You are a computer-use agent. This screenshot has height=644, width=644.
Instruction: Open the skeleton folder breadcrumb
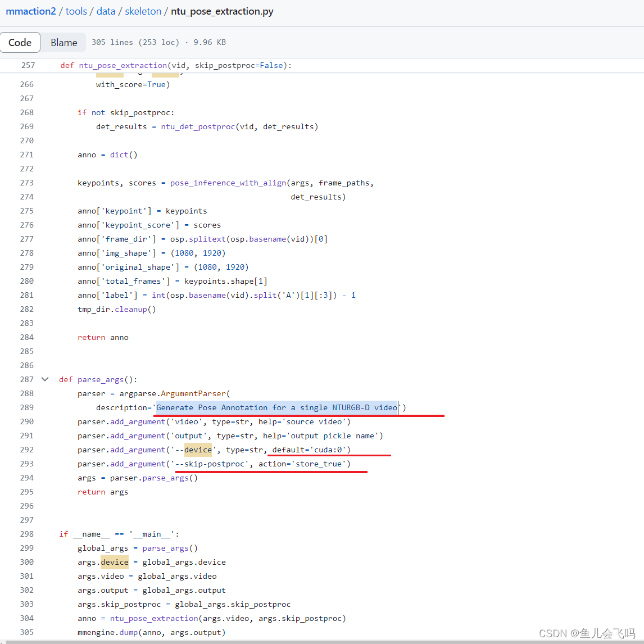point(143,11)
